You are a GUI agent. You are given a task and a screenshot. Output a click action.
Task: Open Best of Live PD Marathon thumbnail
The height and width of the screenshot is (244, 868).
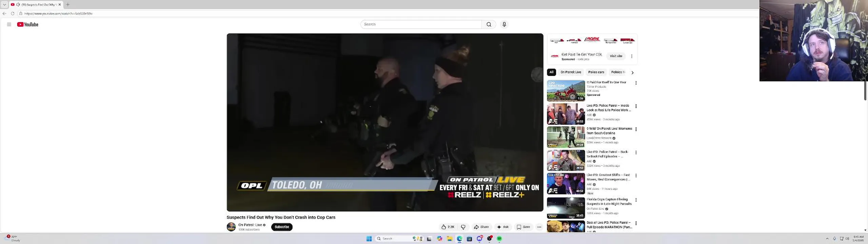(x=566, y=227)
